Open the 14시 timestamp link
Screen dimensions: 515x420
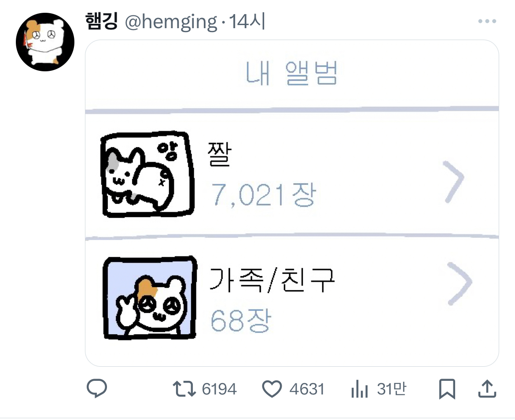tap(247, 22)
